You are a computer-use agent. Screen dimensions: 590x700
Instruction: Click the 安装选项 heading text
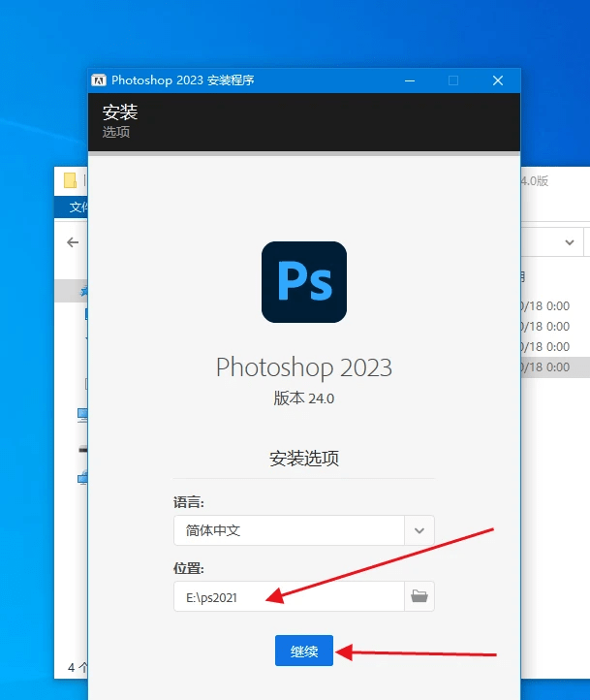coord(303,459)
